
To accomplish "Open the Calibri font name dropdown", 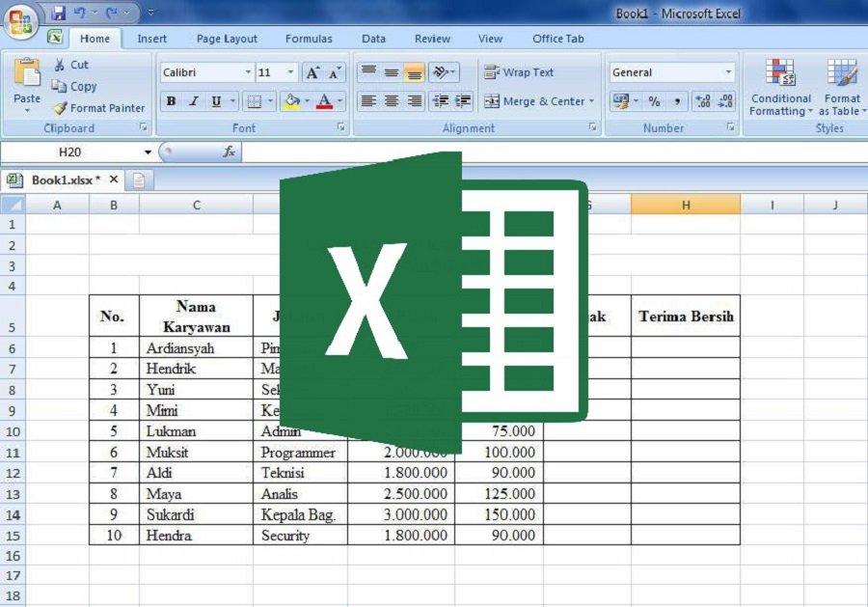I will tap(248, 72).
